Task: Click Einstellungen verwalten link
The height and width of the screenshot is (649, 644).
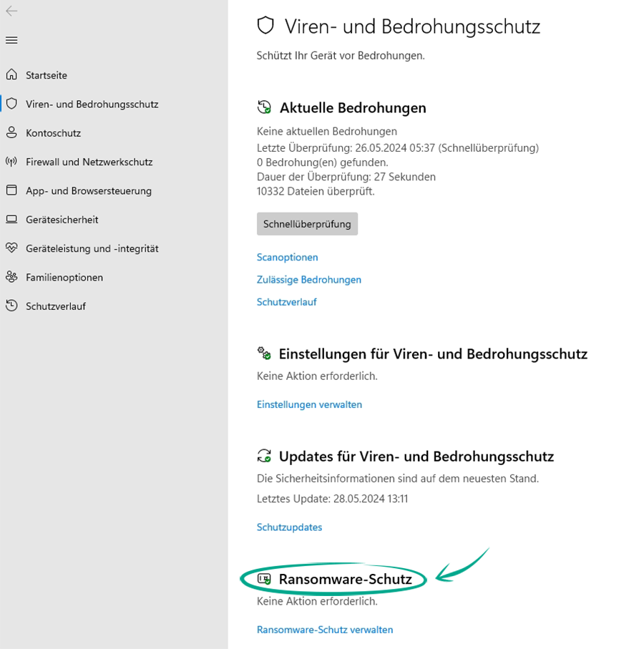Action: (309, 404)
